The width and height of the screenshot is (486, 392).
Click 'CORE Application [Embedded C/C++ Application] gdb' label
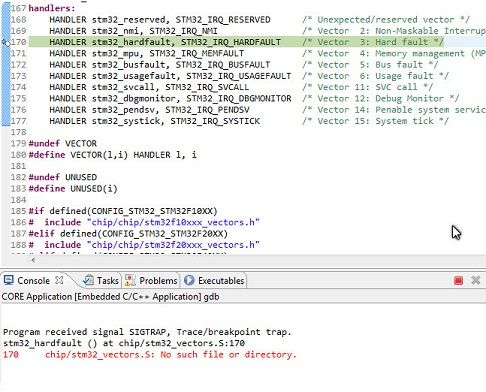110,297
